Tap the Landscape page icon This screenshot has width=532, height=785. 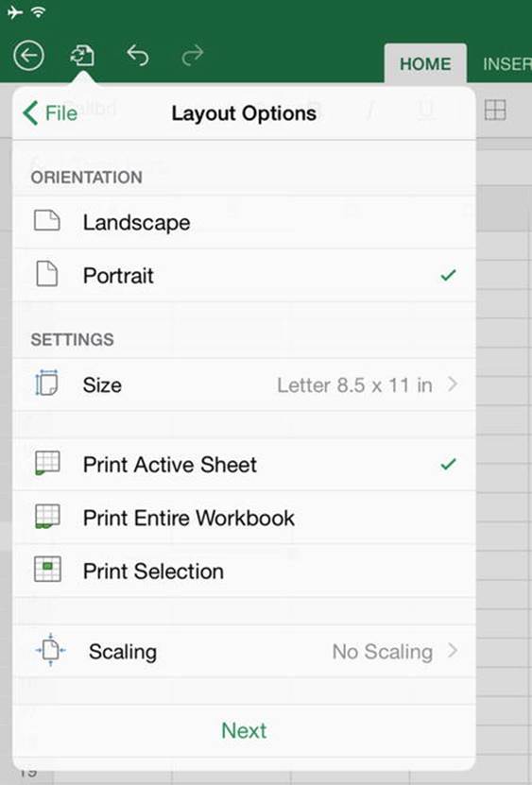point(47,220)
